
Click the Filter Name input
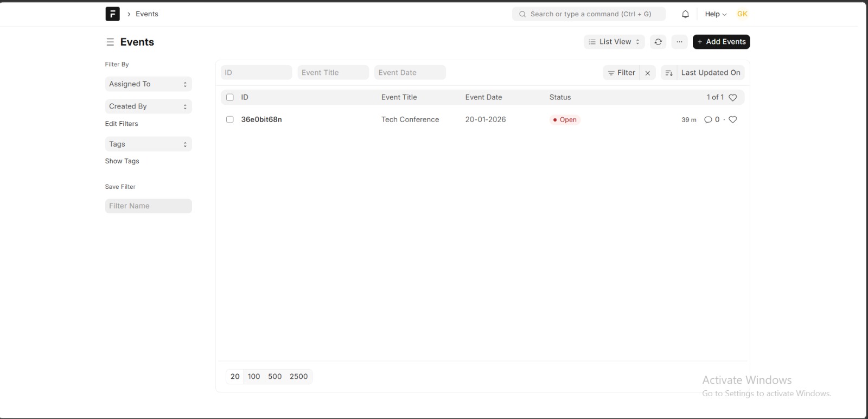click(149, 206)
